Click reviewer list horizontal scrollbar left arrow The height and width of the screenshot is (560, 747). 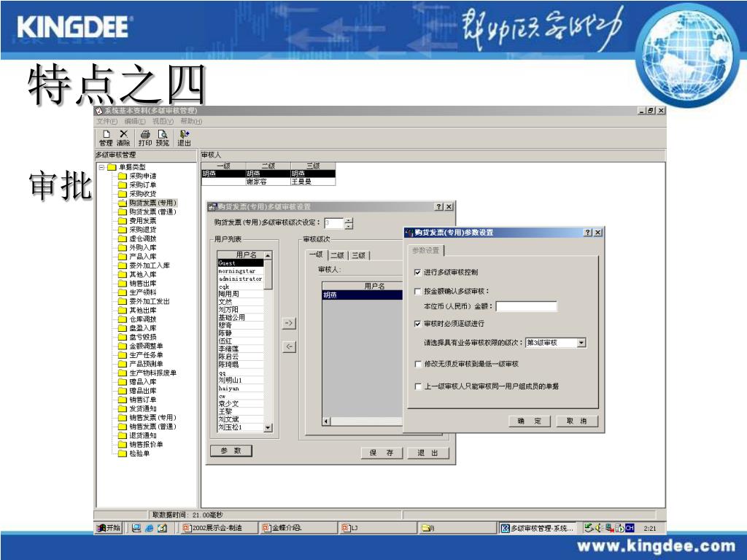326,421
